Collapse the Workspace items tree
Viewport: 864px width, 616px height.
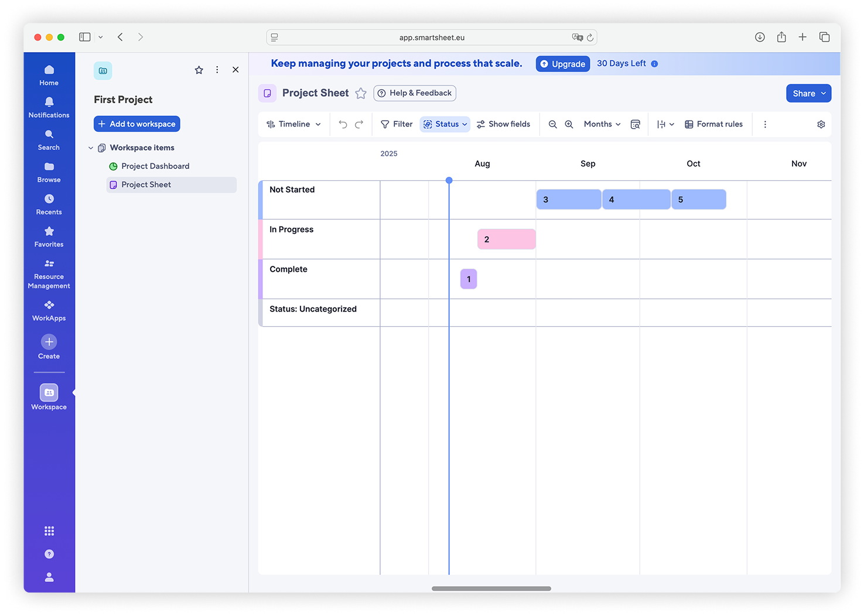click(90, 148)
